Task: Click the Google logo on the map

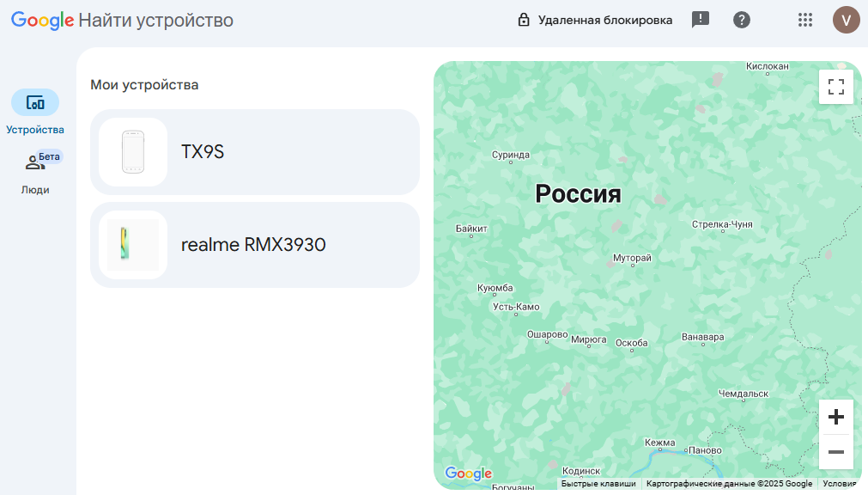Action: [468, 474]
